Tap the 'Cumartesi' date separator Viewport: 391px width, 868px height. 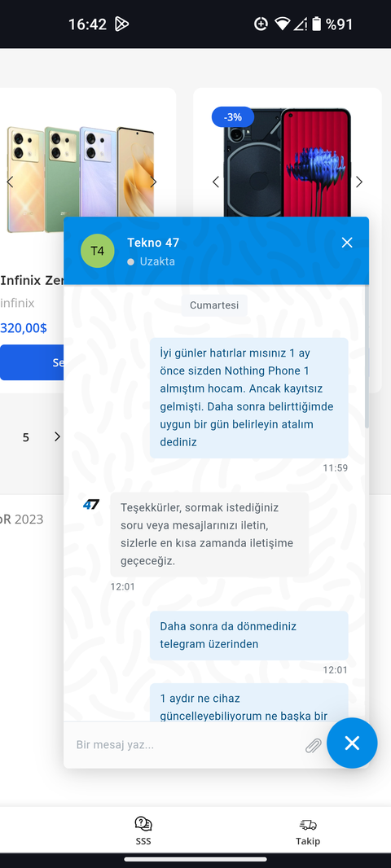tap(214, 305)
